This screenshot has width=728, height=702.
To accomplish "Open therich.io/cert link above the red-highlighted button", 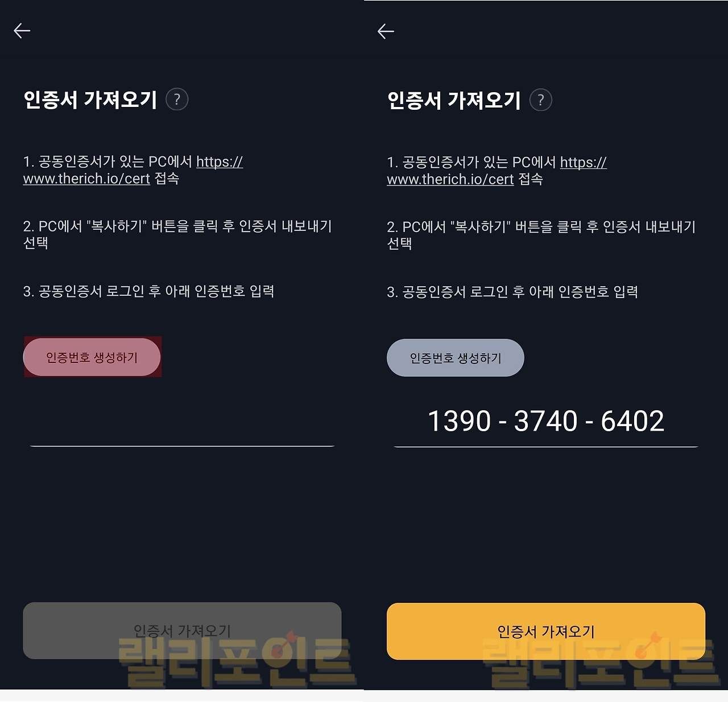I will [x=86, y=179].
